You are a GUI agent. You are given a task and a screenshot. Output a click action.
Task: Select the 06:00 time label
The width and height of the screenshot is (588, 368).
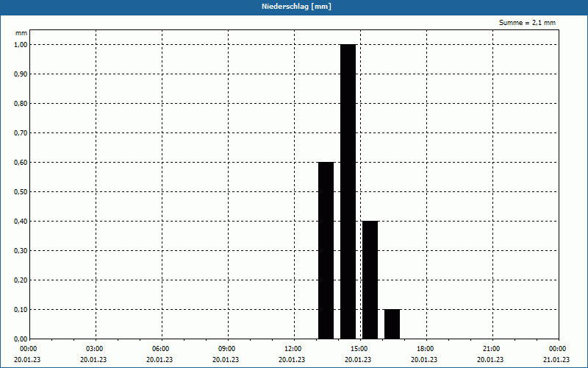161,349
